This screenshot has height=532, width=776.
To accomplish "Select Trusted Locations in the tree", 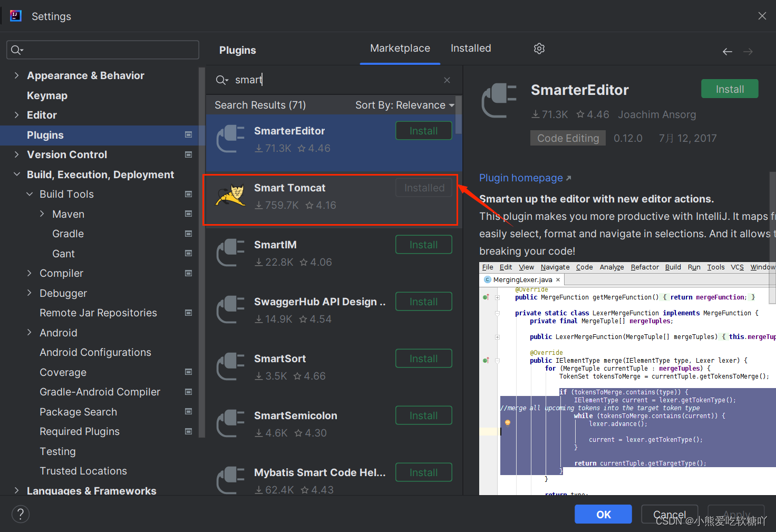I will pos(83,471).
